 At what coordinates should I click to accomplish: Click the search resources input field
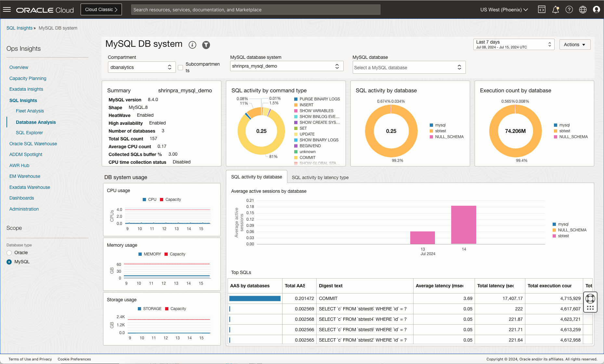(256, 9)
